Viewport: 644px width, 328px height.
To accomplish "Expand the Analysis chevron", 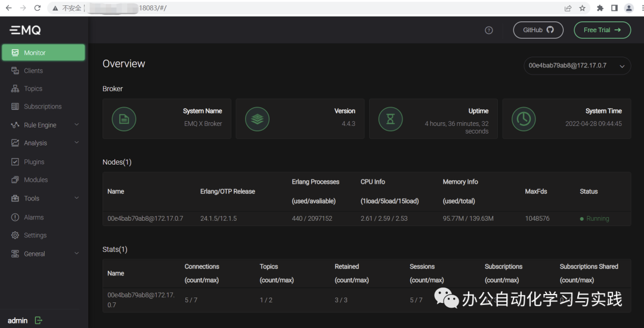I will click(x=76, y=143).
